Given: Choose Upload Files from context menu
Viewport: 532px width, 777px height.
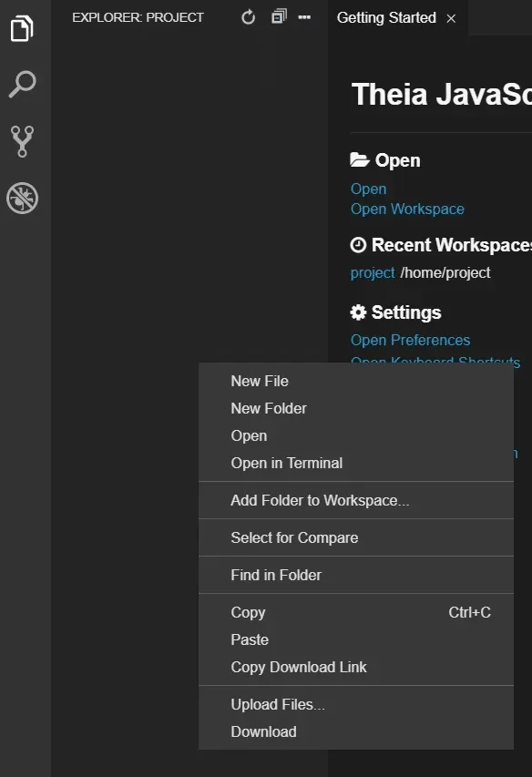Looking at the screenshot, I should [355, 704].
